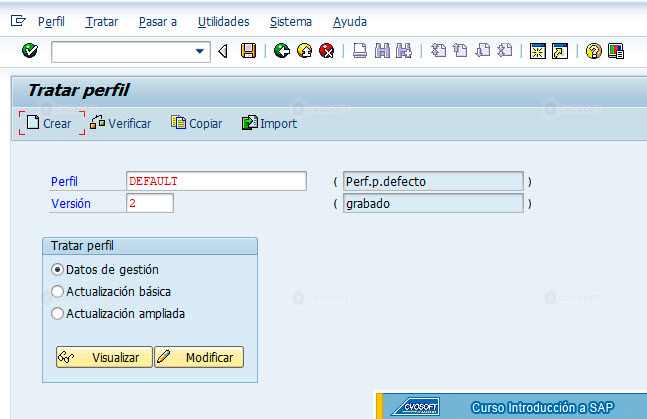
Task: Click the Visualizar button
Action: (104, 357)
